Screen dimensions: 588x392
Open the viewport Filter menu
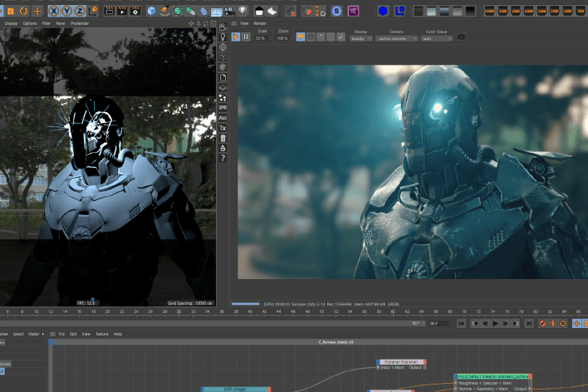[47, 23]
